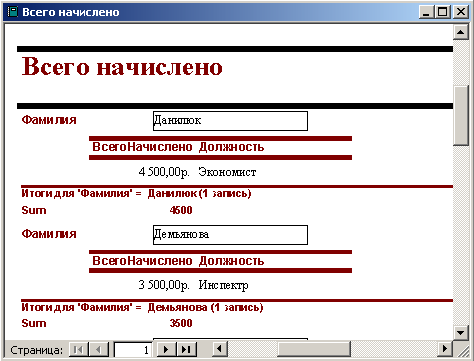The height and width of the screenshot is (361, 474).
Task: Click the vertical scrollbar up arrow
Action: click(461, 32)
